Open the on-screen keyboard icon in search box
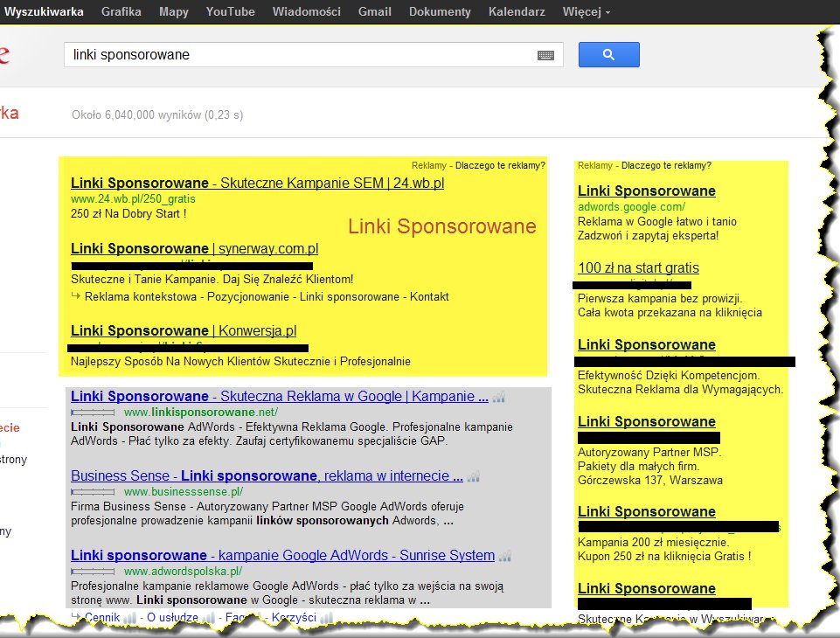 [545, 55]
